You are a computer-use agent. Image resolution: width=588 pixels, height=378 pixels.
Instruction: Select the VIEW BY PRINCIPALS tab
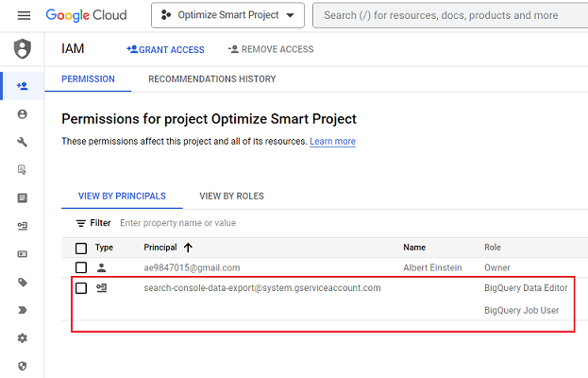(x=122, y=197)
